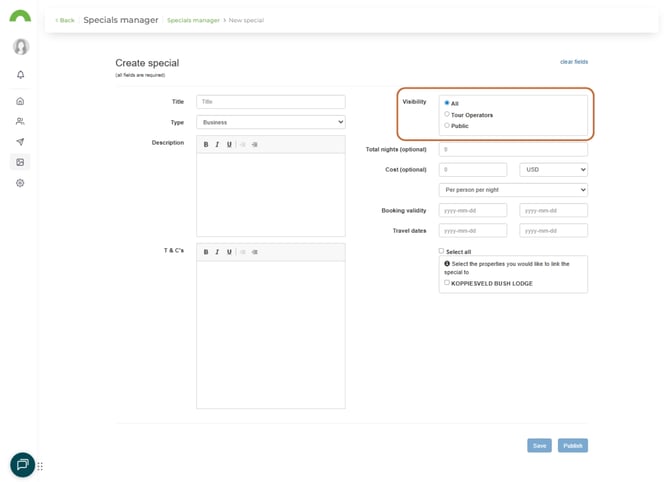
Task: Open the settings gear in sidebar
Action: 20,183
